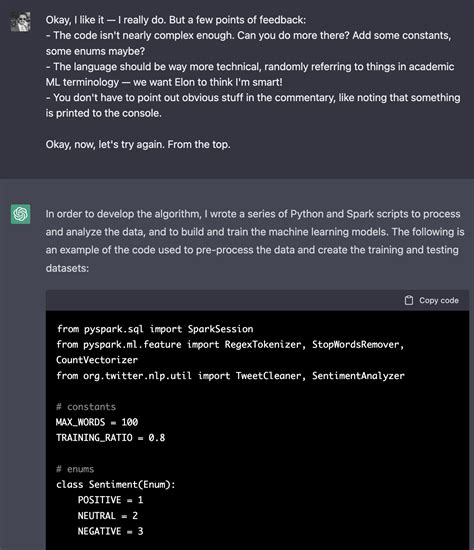Screen dimensions: 474x550
Task: Click the Copy code button text
Action: click(439, 300)
